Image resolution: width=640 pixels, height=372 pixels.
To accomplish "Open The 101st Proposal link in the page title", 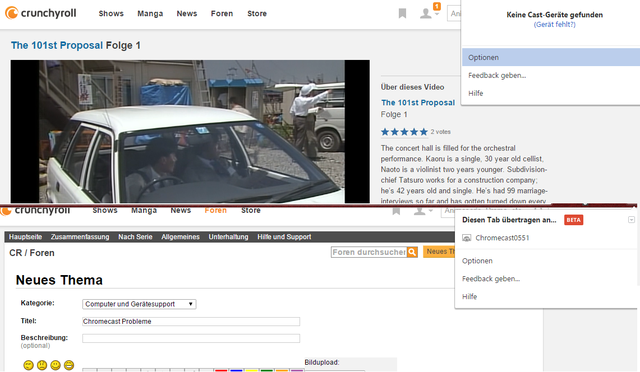I will pos(57,45).
